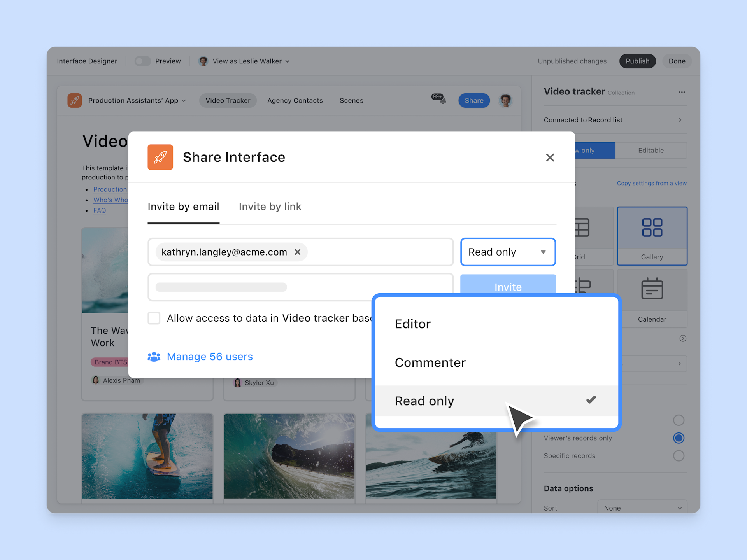Open the Sort dropdown set to None

coord(642,508)
